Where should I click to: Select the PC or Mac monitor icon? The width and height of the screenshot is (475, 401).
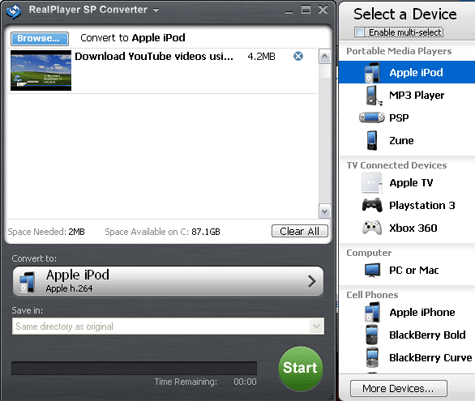click(372, 270)
